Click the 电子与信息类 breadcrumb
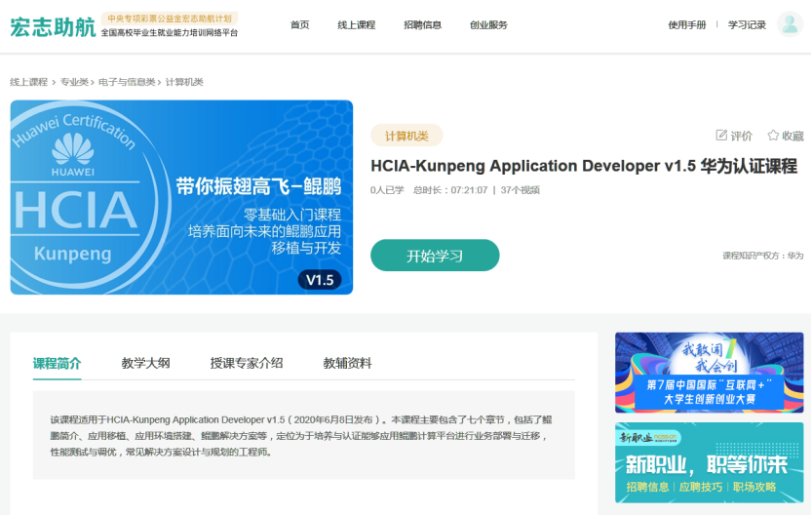Viewport: 812px width, 515px height. [127, 82]
